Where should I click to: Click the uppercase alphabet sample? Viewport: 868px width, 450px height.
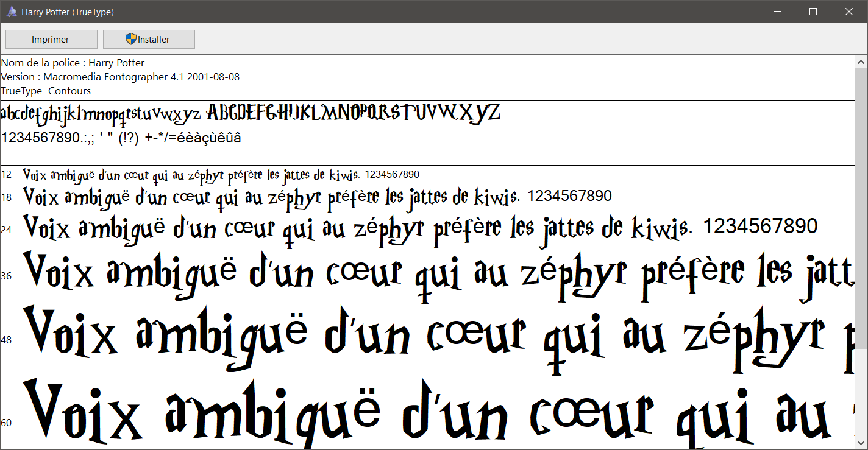(x=354, y=113)
